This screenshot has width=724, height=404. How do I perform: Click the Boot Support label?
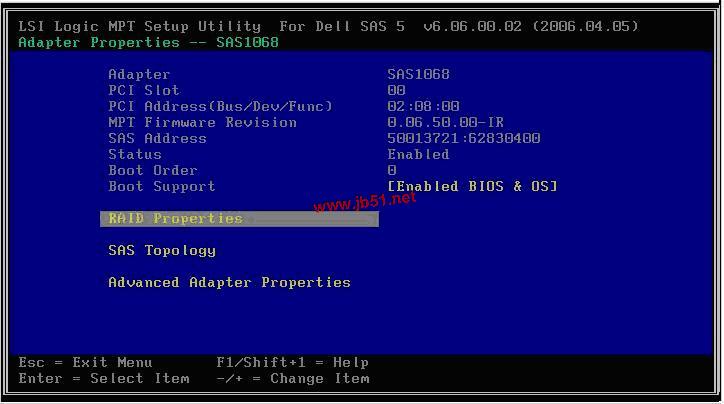[x=162, y=187]
